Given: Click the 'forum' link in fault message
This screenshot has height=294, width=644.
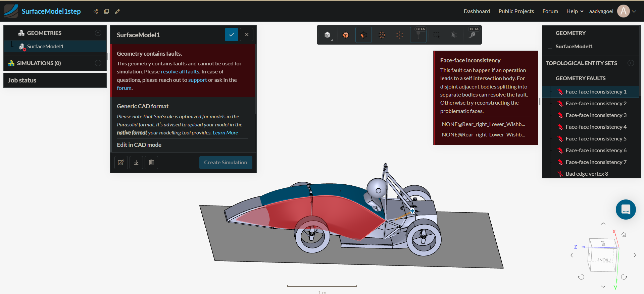Looking at the screenshot, I should 124,88.
